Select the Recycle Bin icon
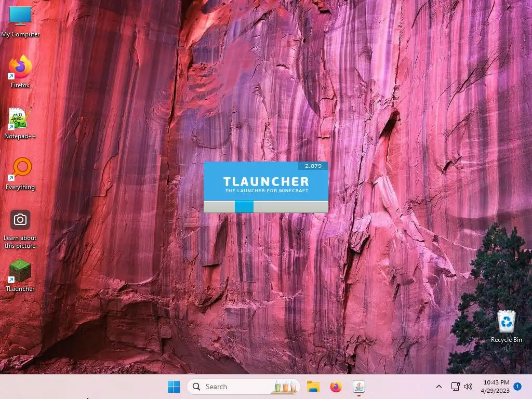 (x=506, y=326)
